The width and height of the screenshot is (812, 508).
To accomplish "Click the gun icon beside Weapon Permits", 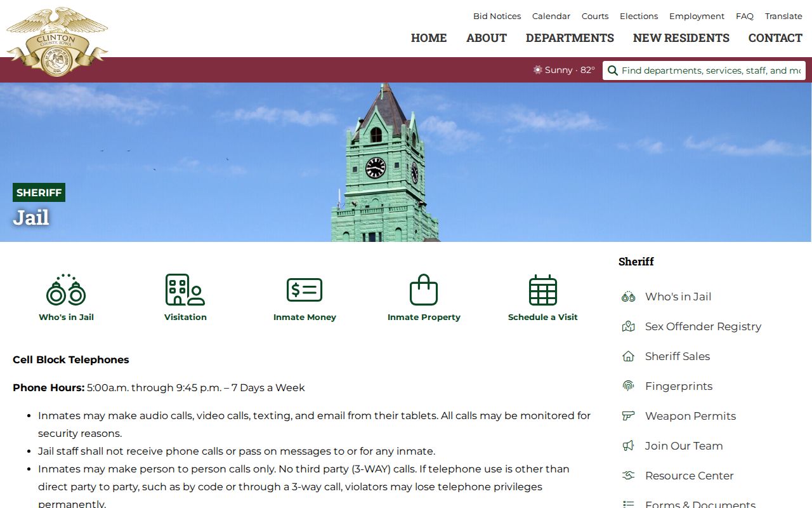I will tap(628, 416).
